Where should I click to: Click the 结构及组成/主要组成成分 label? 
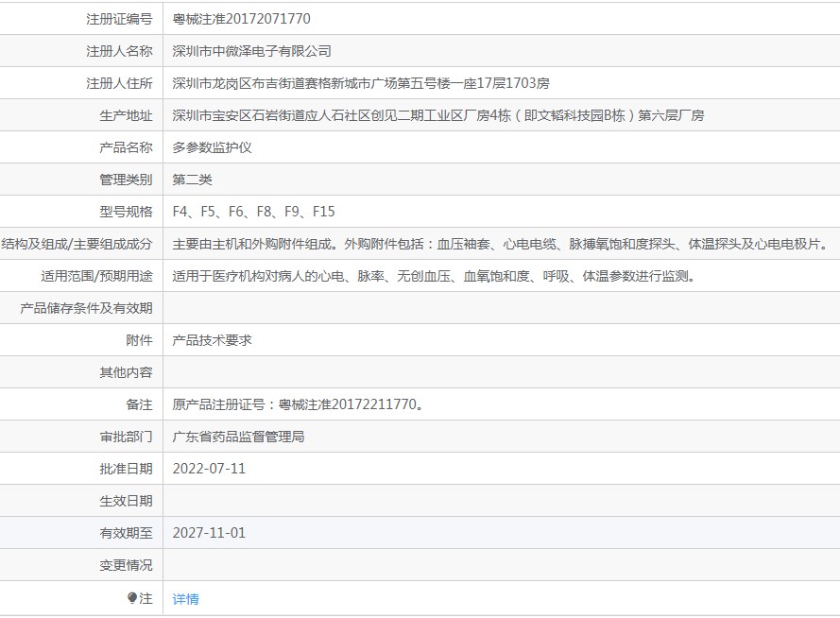pyautogui.click(x=77, y=244)
